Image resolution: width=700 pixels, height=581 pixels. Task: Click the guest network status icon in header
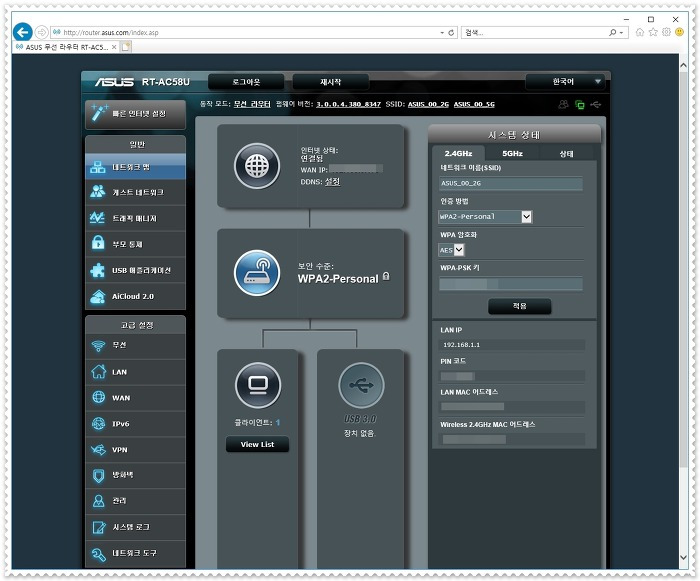click(564, 104)
